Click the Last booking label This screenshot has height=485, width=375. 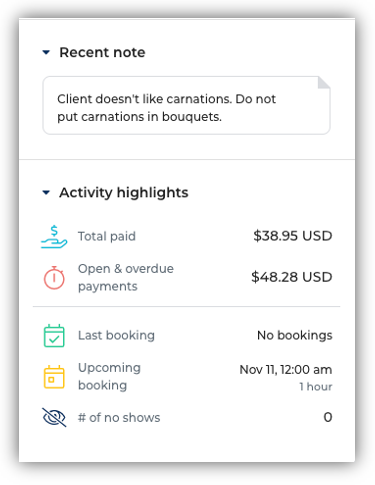click(x=116, y=335)
